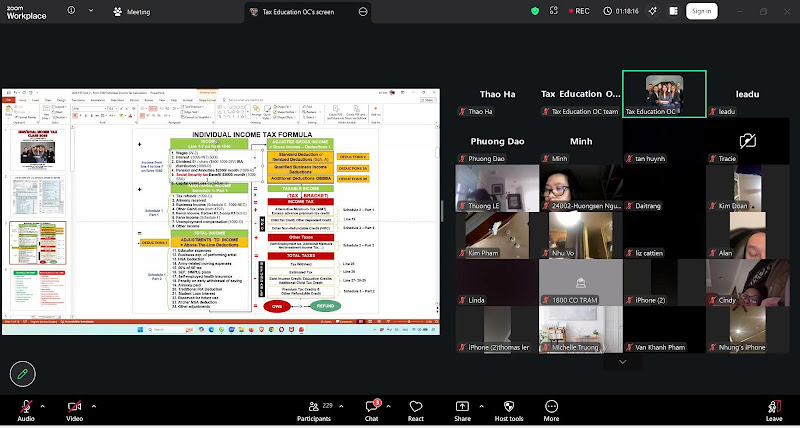Open the view layout icon
The width and height of the screenshot is (800, 428).
click(673, 11)
